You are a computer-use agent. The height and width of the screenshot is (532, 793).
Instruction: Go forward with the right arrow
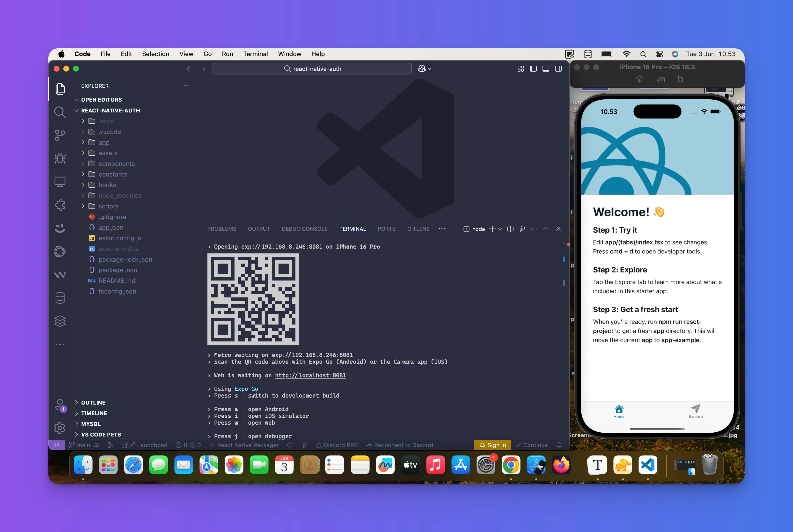pyautogui.click(x=203, y=69)
